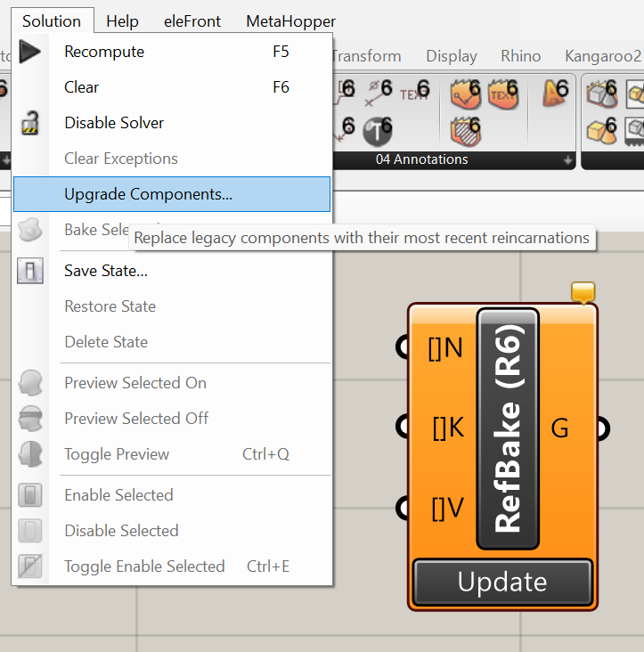Click the RefBake (R6) component name bar
This screenshot has width=644, height=652.
coord(508,428)
